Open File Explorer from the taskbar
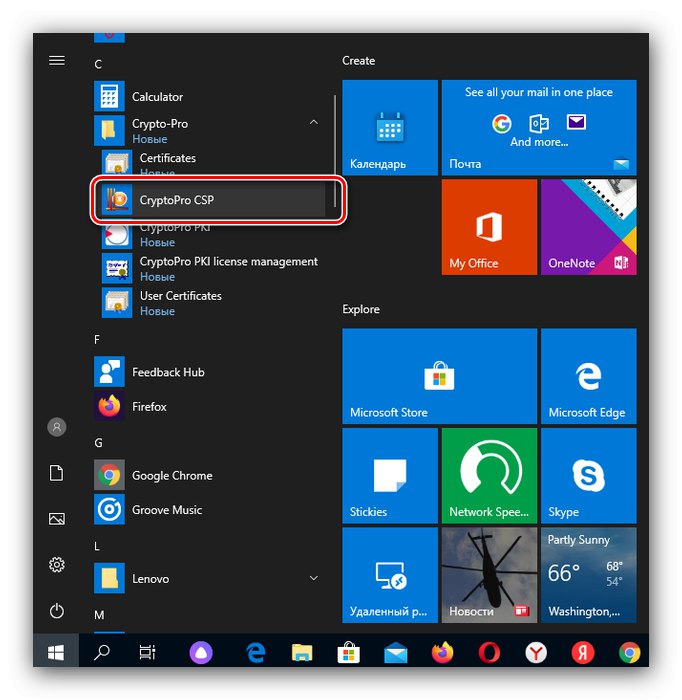The height and width of the screenshot is (700, 682). tap(302, 652)
